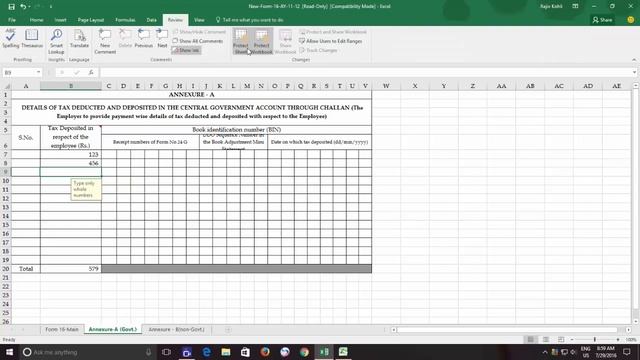Click Protect Workbook button
Image resolution: width=640 pixels, height=360 pixels.
(261, 42)
